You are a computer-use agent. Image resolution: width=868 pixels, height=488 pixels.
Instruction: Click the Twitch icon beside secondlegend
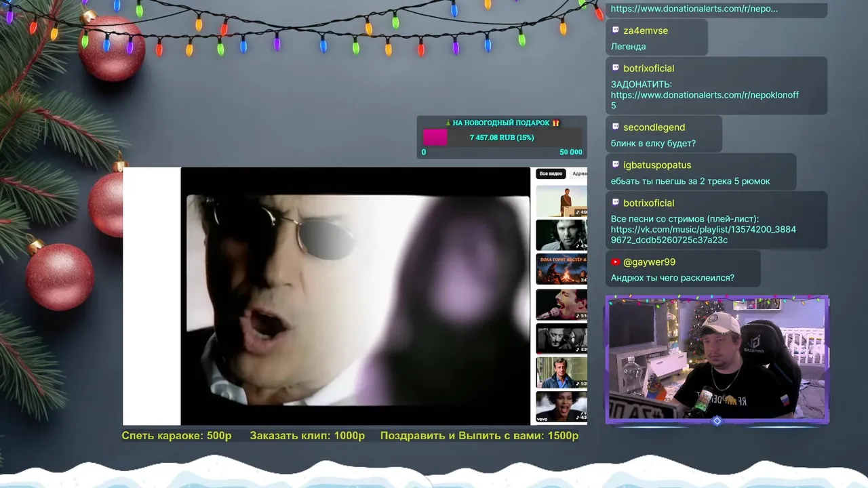click(616, 127)
